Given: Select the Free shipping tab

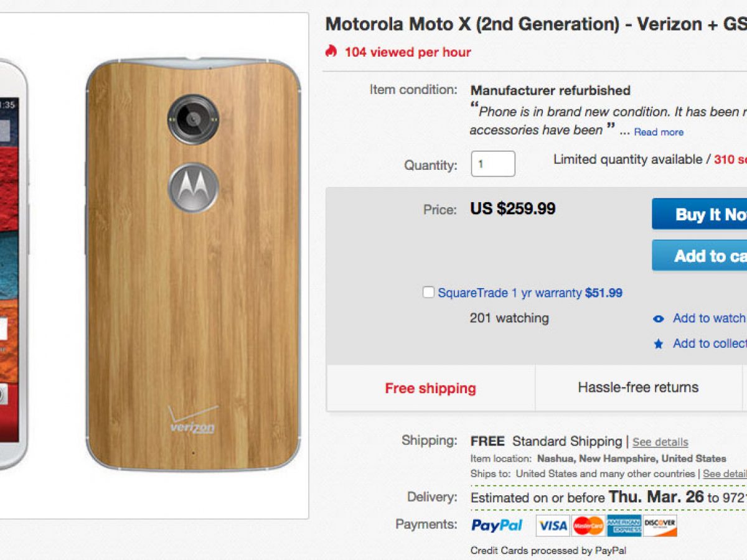Looking at the screenshot, I should [x=430, y=388].
